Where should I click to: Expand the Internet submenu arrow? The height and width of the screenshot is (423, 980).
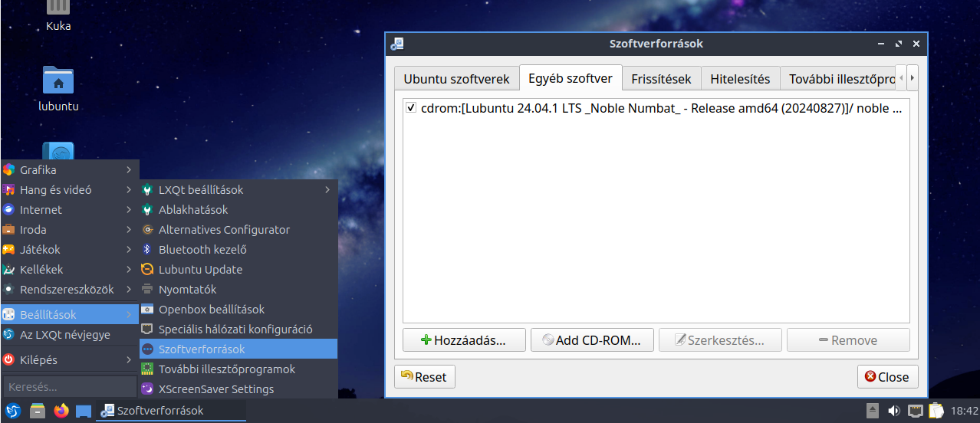coord(129,210)
